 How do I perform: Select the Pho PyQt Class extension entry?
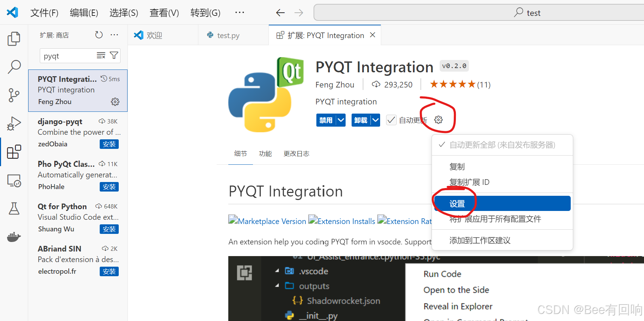point(78,176)
